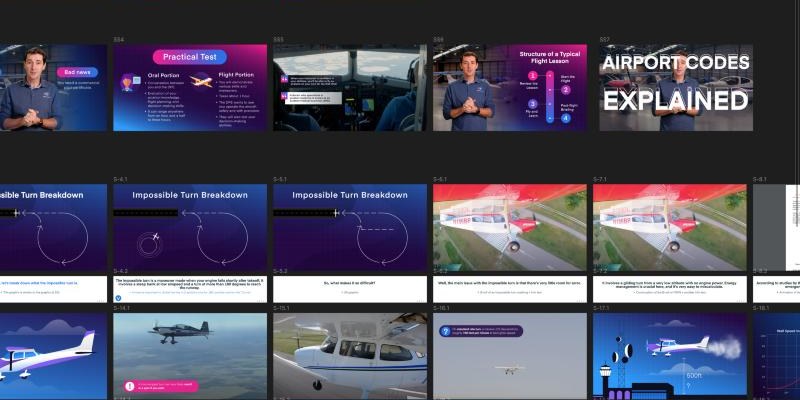Click the S-14.1 frame label
Image resolution: width=800 pixels, height=400 pixels.
(x=122, y=308)
